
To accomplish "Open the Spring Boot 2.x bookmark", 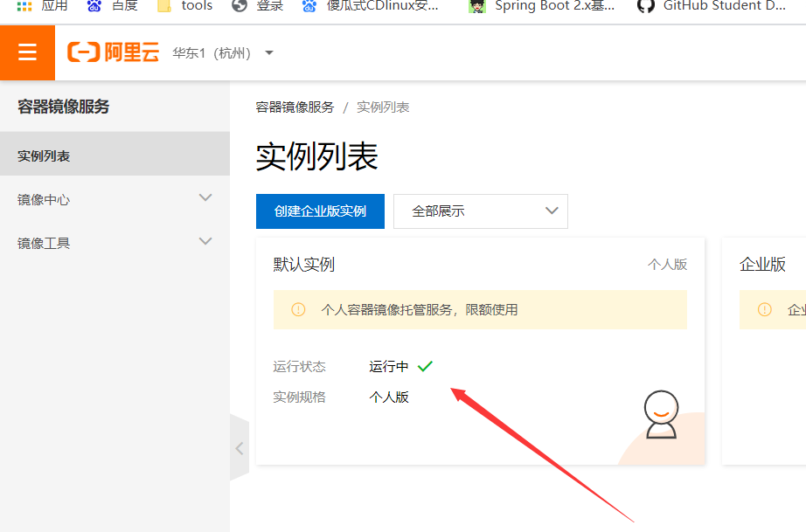I will click(542, 6).
